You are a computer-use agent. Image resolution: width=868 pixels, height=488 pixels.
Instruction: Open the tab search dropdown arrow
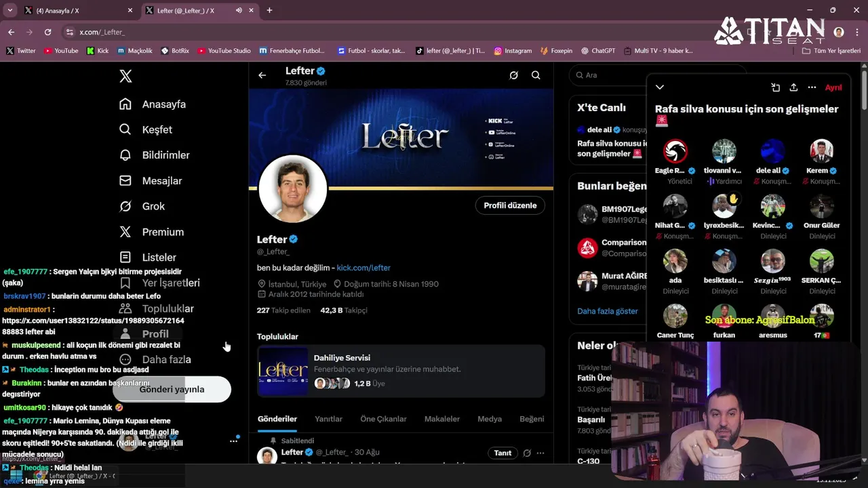[9, 10]
